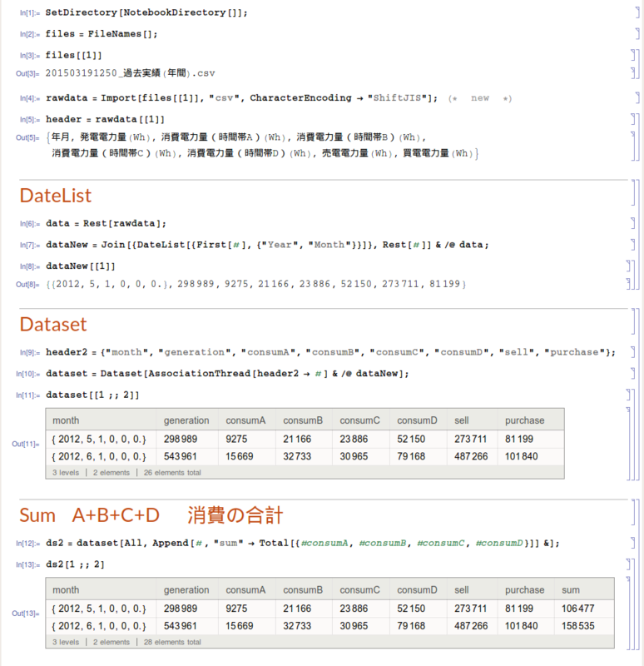Viewport: 644px width, 666px height.
Task: Click the sum column header in Out[13]
Action: coord(570,590)
